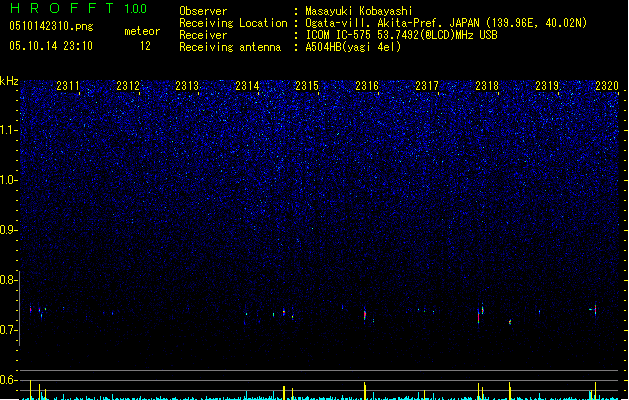This screenshot has height=400, width=629.
Task: Click the meteor count value 12
Action: (x=145, y=46)
